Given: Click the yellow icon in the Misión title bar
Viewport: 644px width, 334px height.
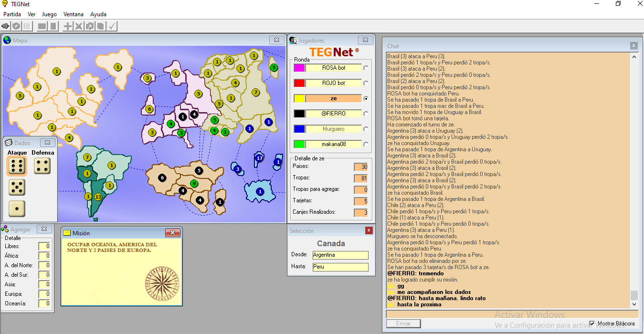Looking at the screenshot, I should 67,233.
